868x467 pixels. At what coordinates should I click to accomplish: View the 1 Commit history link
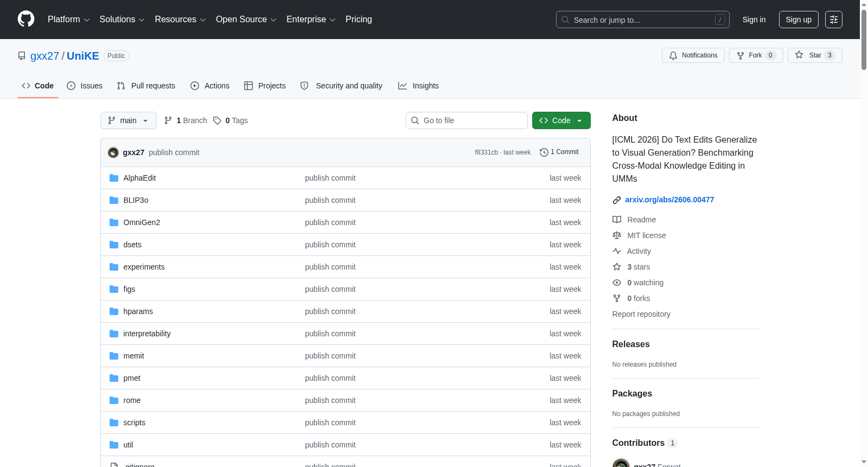pyautogui.click(x=559, y=152)
